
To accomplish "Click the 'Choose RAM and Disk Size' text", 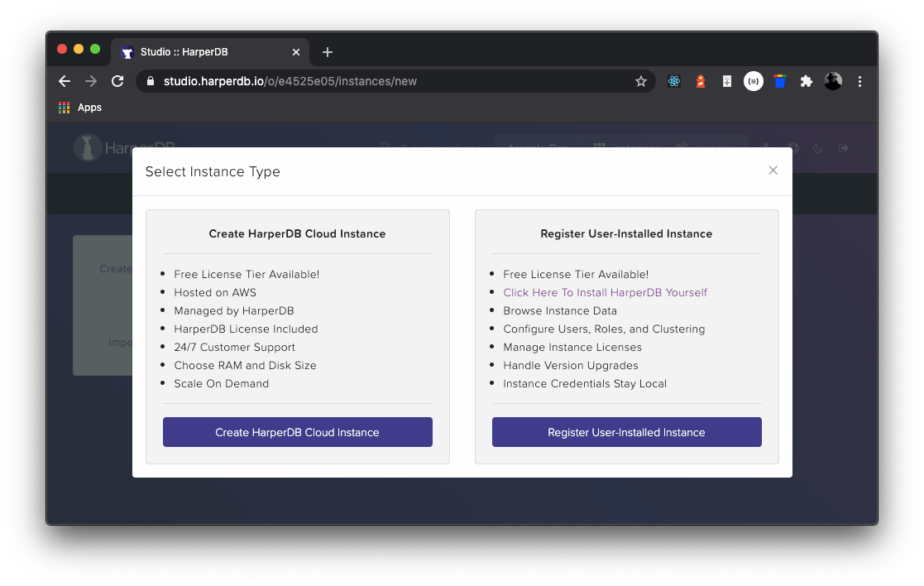I will [x=245, y=366].
